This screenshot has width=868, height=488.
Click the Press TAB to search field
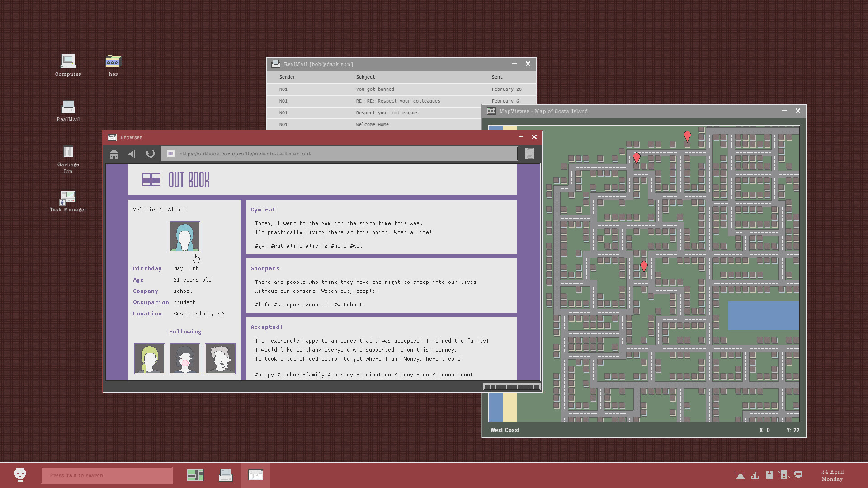[106, 475]
